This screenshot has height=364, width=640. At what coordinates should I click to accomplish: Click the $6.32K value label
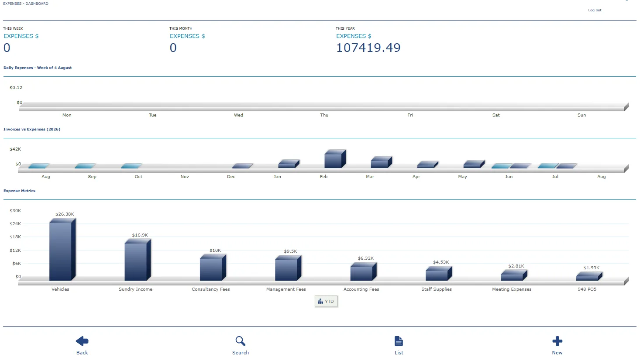pos(365,258)
